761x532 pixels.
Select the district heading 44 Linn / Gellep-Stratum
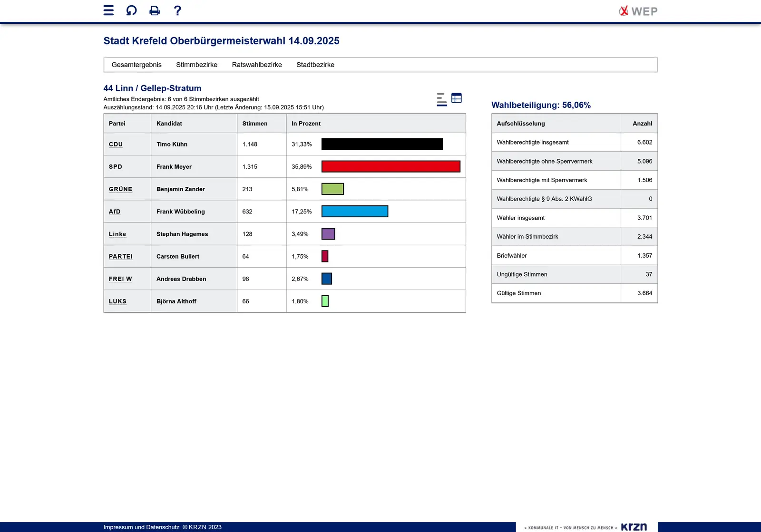[152, 88]
